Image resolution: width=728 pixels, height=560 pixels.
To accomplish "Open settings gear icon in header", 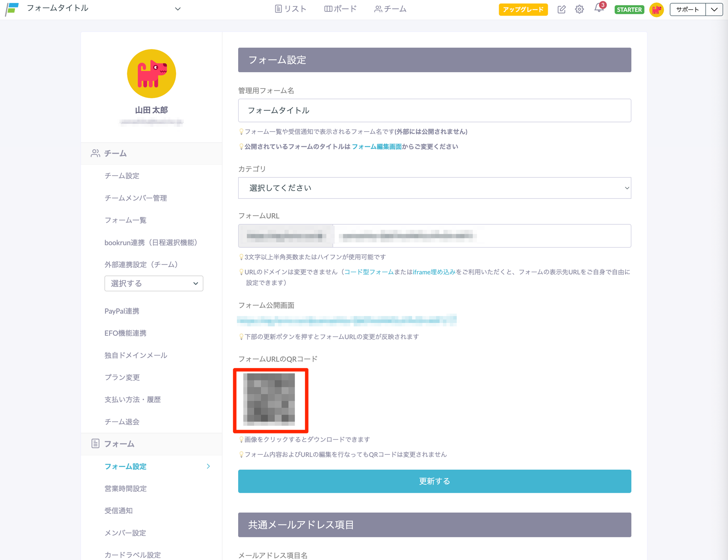I will point(579,9).
